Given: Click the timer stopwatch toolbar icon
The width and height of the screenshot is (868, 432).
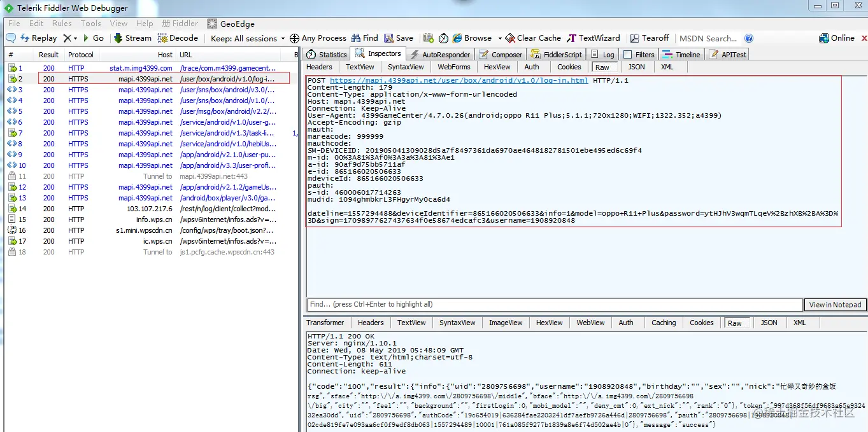Looking at the screenshot, I should 443,38.
